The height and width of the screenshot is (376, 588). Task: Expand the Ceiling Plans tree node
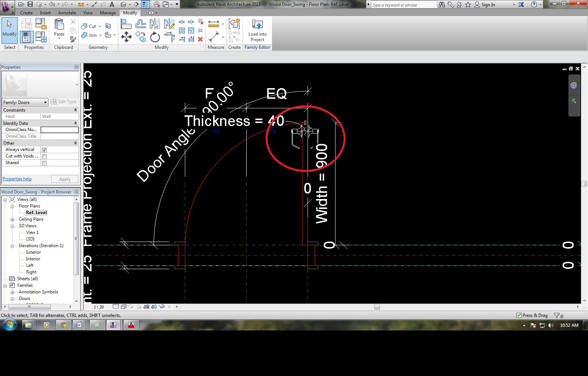pos(12,220)
